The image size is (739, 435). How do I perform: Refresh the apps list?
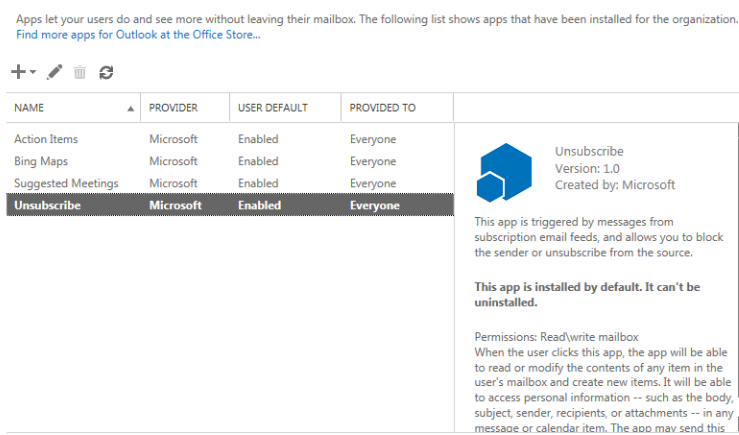pyautogui.click(x=106, y=72)
